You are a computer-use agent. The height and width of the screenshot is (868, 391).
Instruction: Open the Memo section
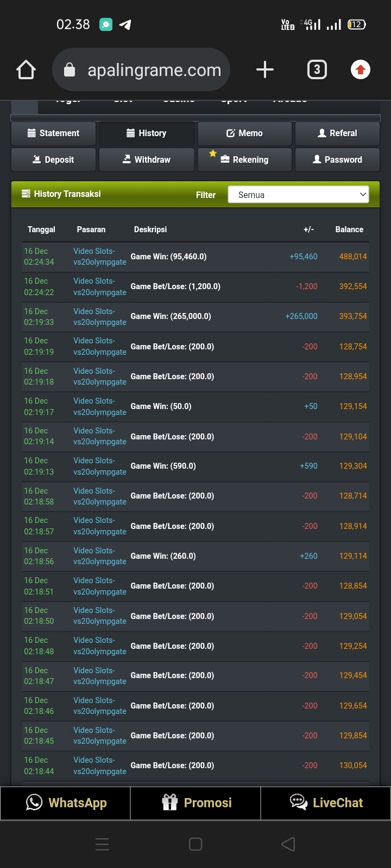(244, 133)
